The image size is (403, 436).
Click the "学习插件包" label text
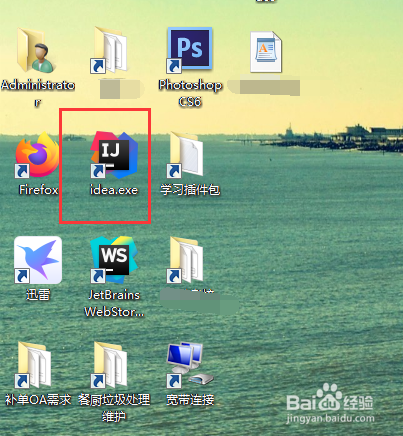190,190
